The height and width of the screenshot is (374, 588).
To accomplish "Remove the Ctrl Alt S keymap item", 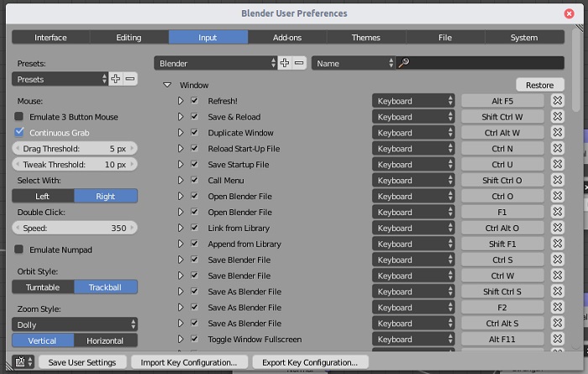I will click(557, 323).
